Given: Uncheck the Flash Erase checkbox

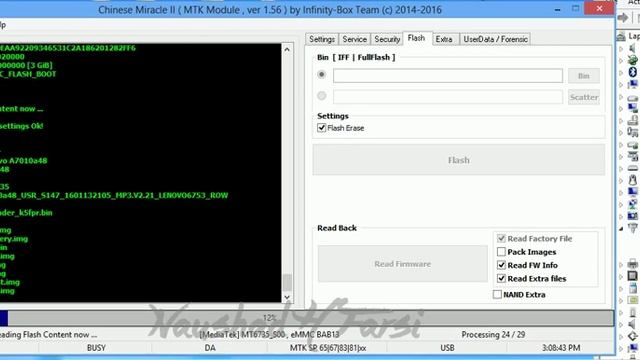Looking at the screenshot, I should click(322, 128).
